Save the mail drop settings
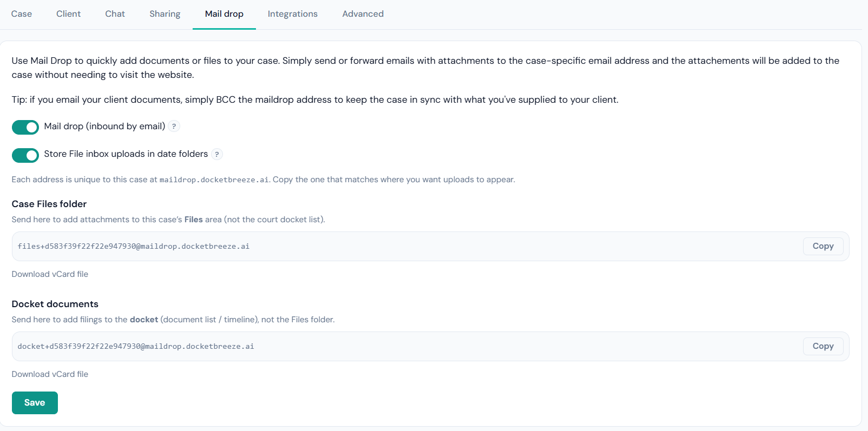The height and width of the screenshot is (431, 868). tap(35, 403)
